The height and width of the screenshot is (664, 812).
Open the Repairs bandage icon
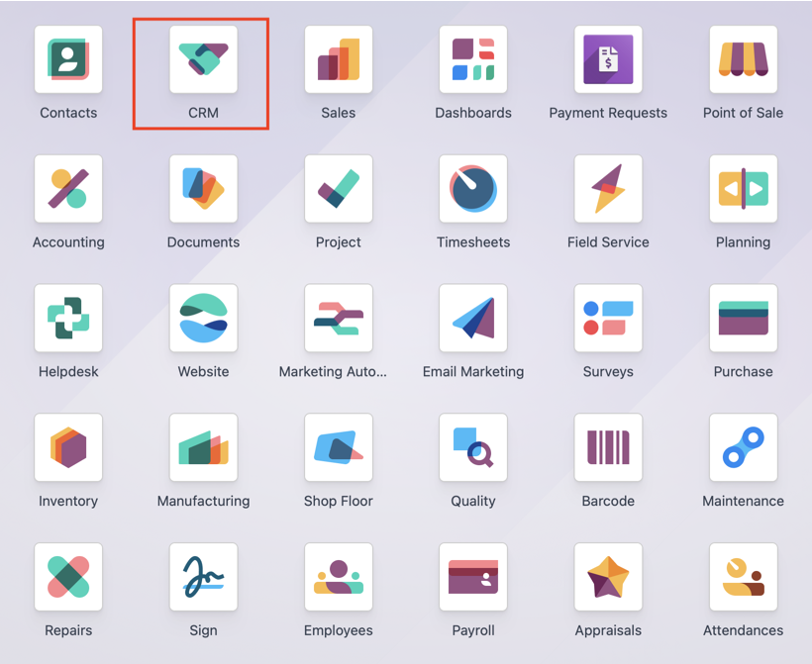click(x=68, y=577)
